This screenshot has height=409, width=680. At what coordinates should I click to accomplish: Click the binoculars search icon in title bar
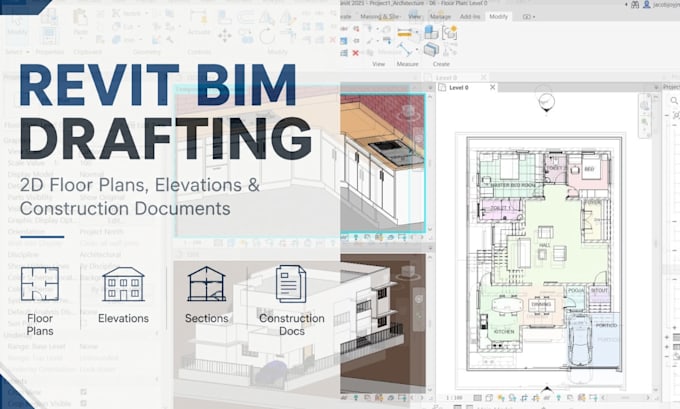(x=635, y=4)
